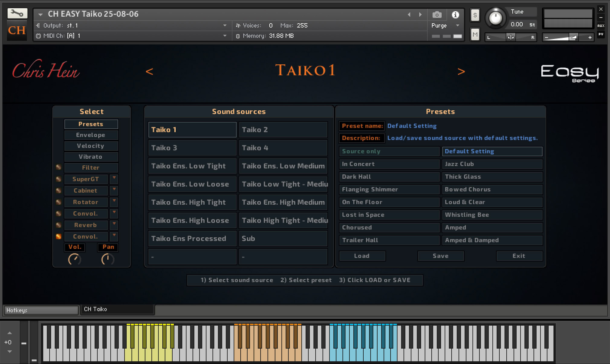Expand the Cabinet dropdown arrow

point(114,190)
